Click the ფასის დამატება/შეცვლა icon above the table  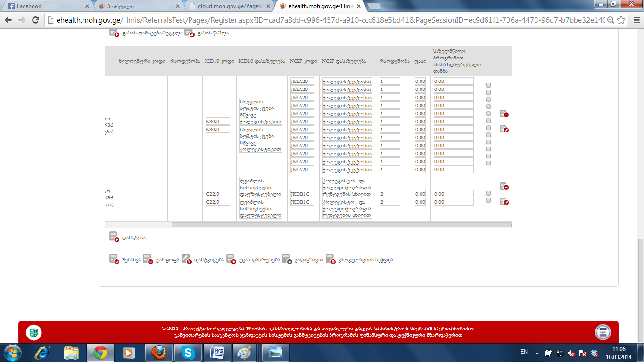(114, 33)
